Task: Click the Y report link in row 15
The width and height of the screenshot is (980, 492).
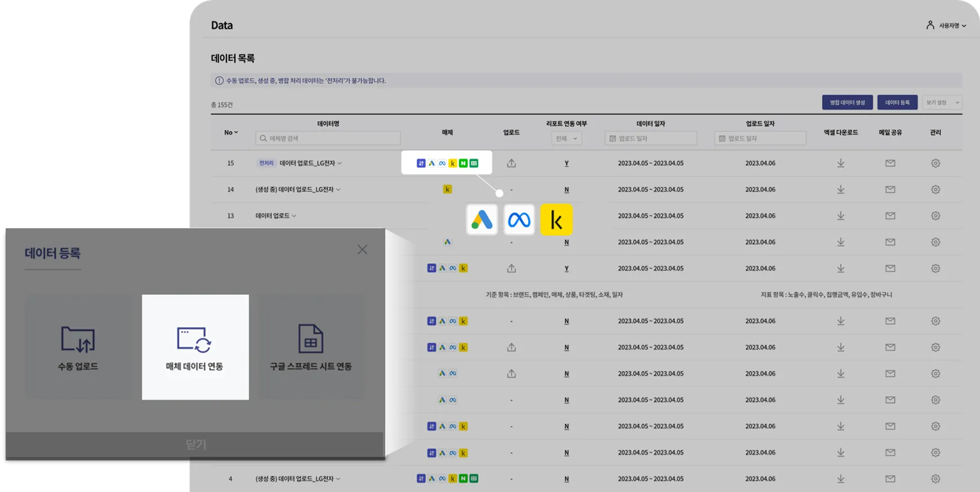Action: point(567,163)
